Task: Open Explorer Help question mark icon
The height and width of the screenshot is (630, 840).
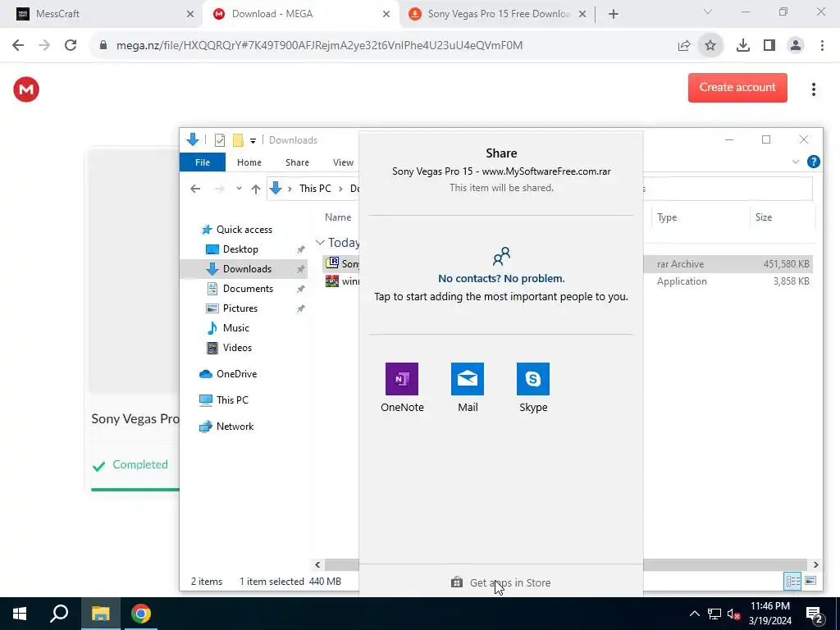Action: pos(813,162)
